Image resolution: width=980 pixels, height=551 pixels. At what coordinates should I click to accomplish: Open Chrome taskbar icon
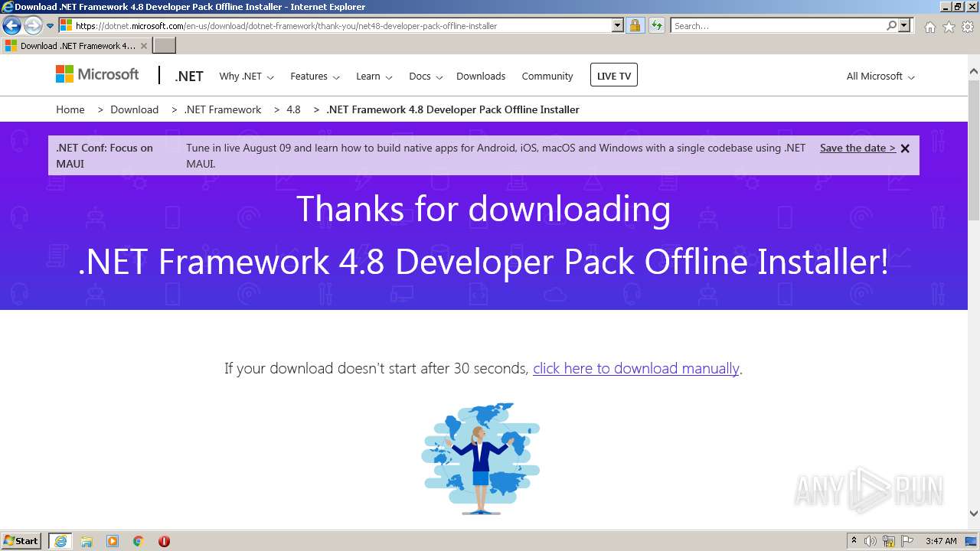[x=139, y=541]
